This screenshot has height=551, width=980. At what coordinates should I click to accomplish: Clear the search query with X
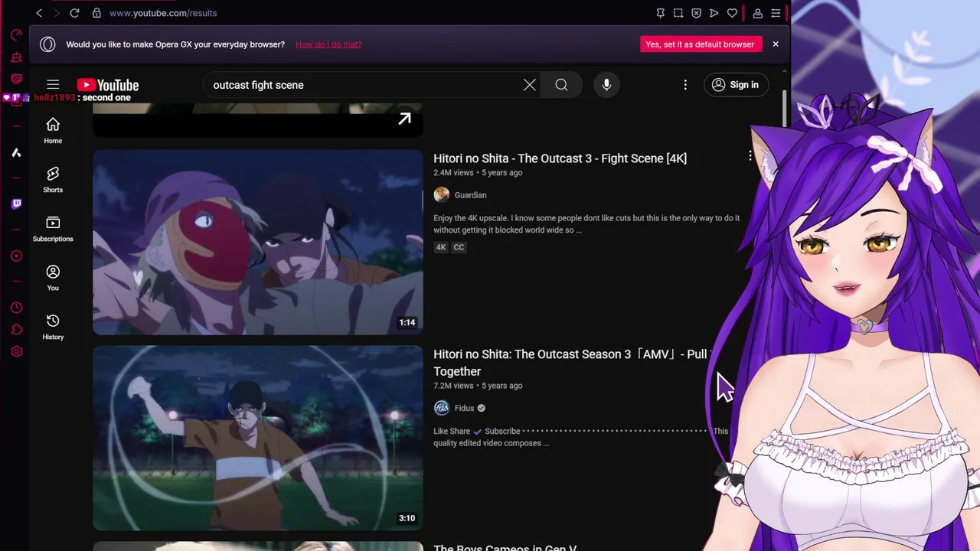(x=529, y=85)
